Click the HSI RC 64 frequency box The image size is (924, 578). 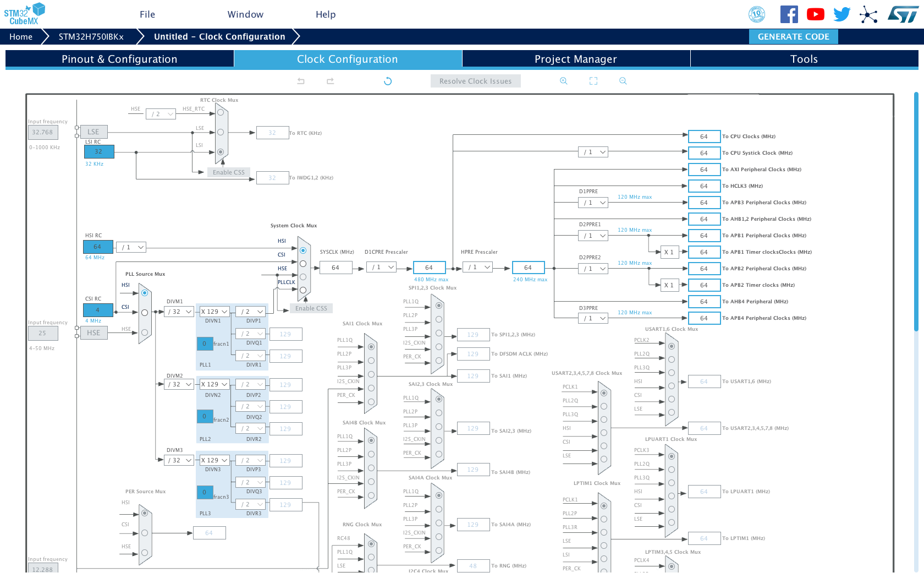pos(98,247)
